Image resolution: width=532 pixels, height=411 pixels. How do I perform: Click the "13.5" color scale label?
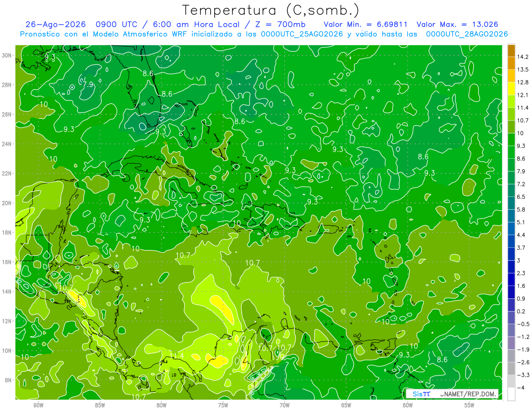coord(523,70)
